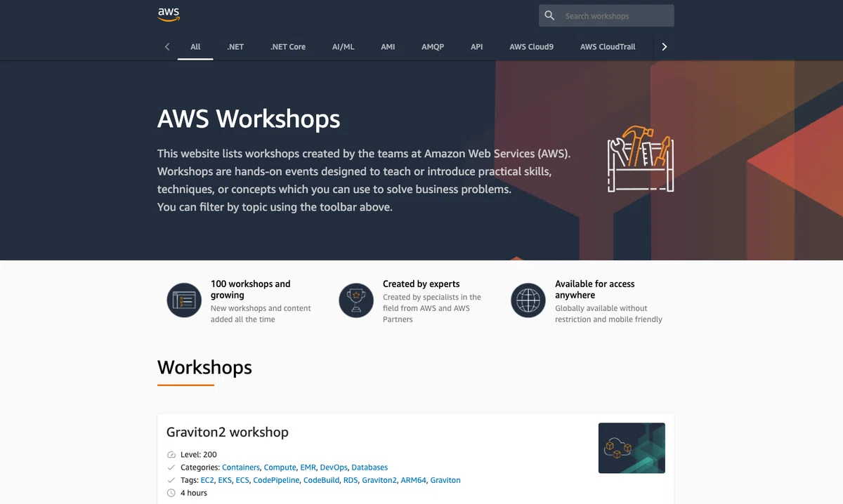Open the EKS tag link
The height and width of the screenshot is (504, 843).
pos(225,480)
